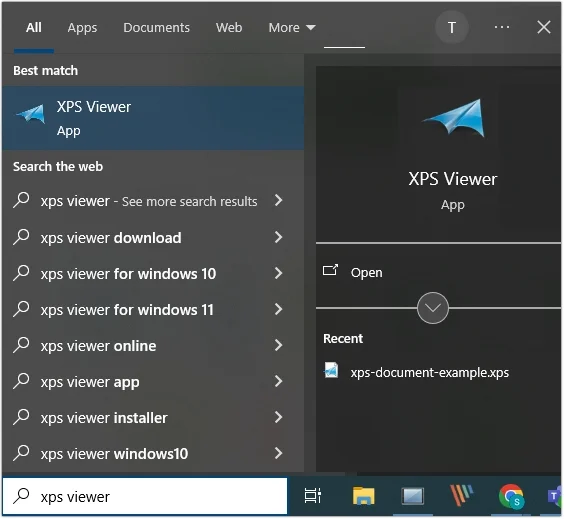This screenshot has height=519, width=564.
Task: Click the search box containing 'xps viewer'
Action: point(145,496)
